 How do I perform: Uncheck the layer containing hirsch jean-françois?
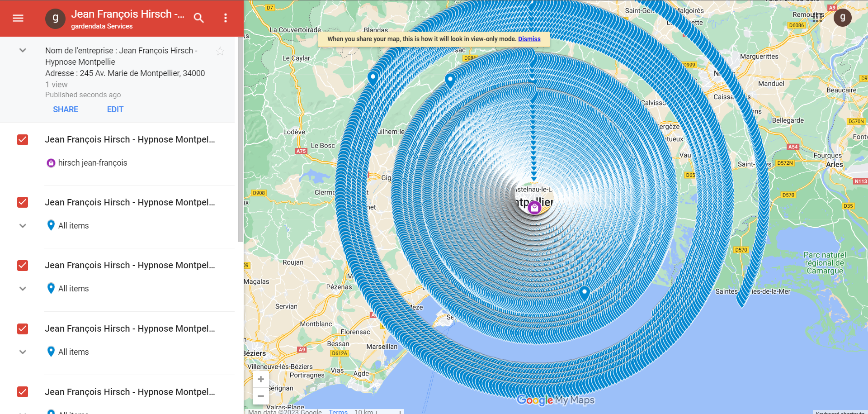tap(23, 140)
